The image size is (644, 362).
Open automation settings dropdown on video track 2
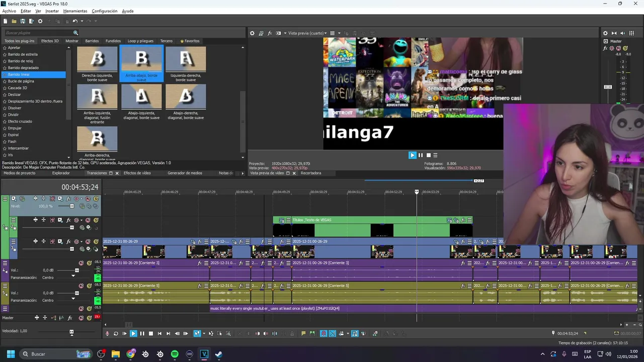[x=82, y=220]
